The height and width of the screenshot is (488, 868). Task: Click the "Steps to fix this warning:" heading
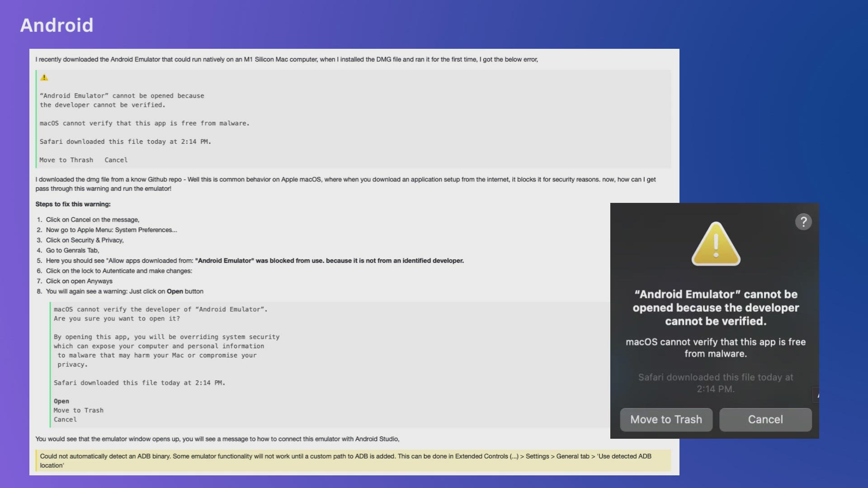click(x=73, y=204)
